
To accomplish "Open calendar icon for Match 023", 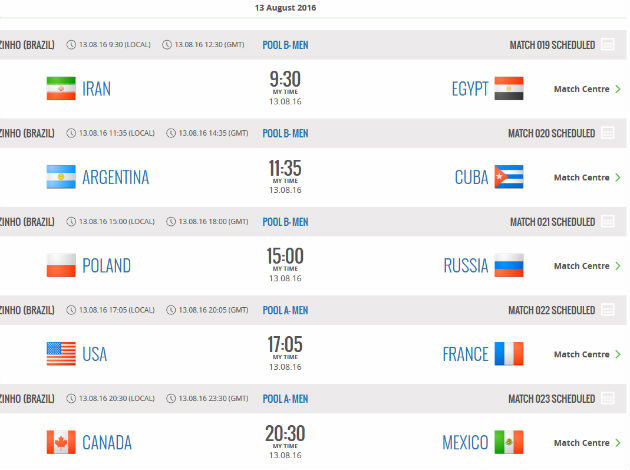I will coord(607,399).
